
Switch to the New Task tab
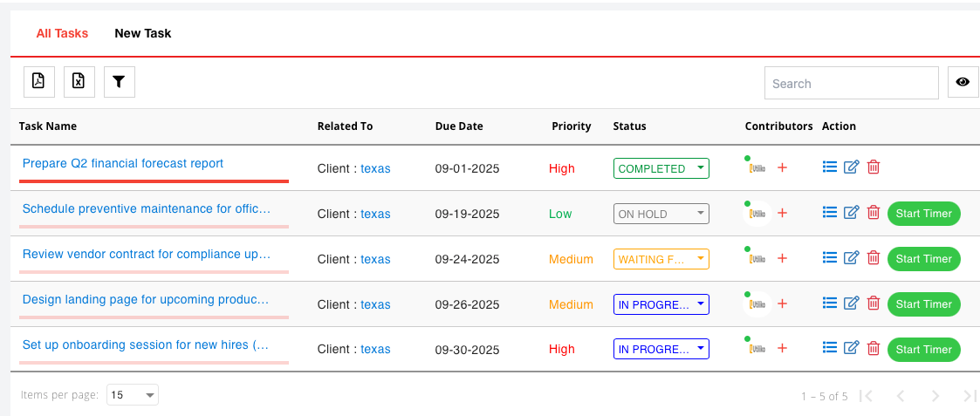pyautogui.click(x=142, y=33)
